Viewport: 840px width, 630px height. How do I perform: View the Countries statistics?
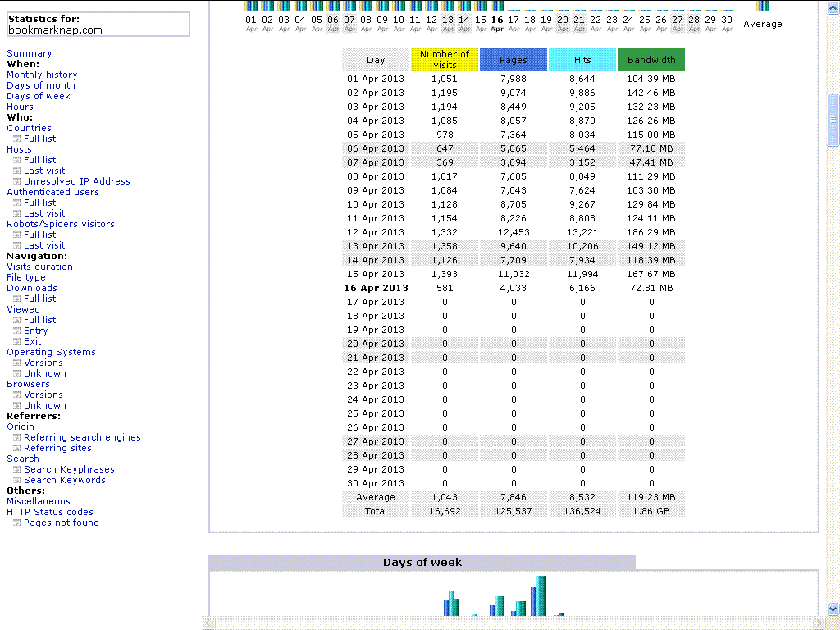[x=29, y=128]
